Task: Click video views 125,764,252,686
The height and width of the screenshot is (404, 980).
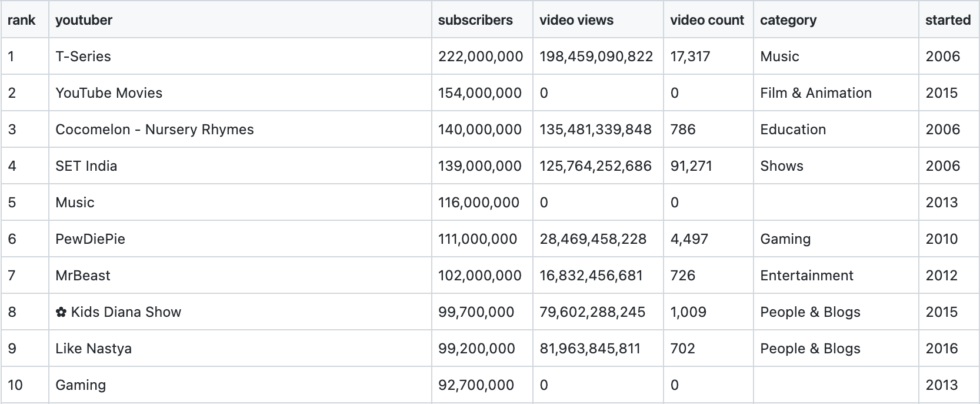Action: coord(595,166)
